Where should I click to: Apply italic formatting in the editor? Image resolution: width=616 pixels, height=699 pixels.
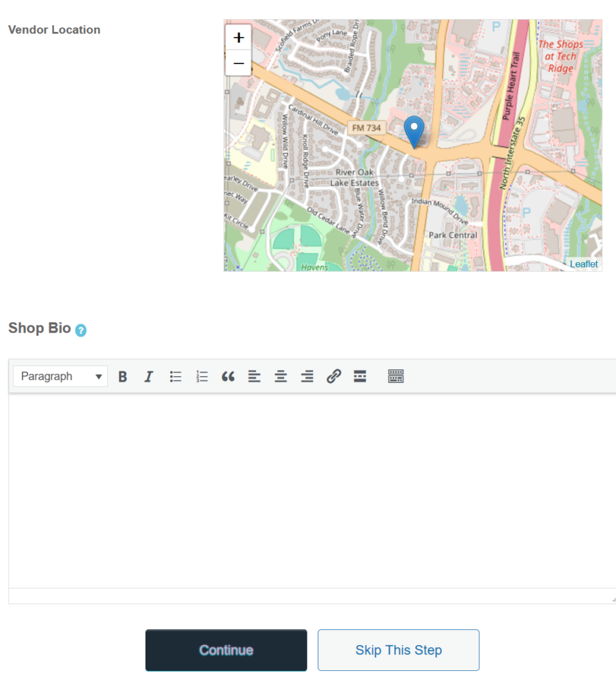click(148, 376)
